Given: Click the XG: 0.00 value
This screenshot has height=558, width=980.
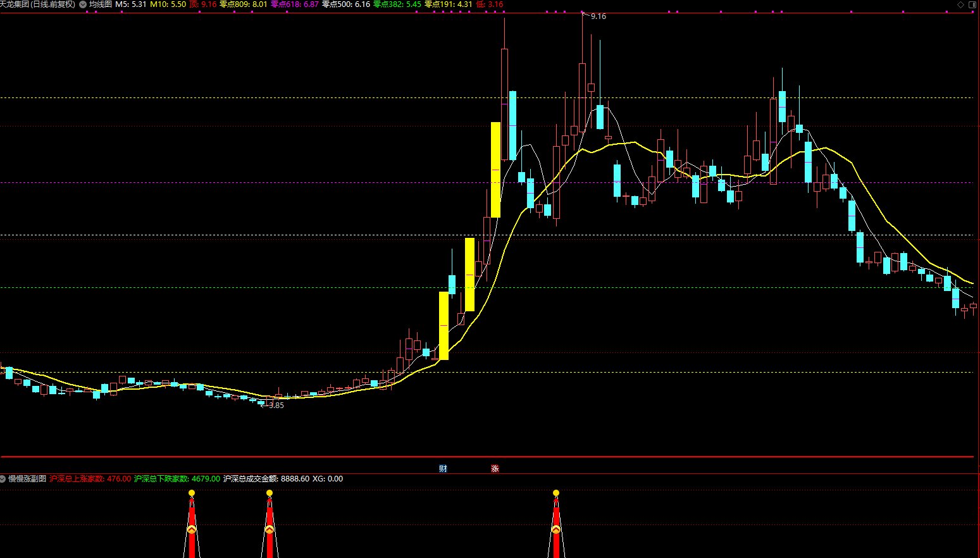Looking at the screenshot, I should coord(328,479).
